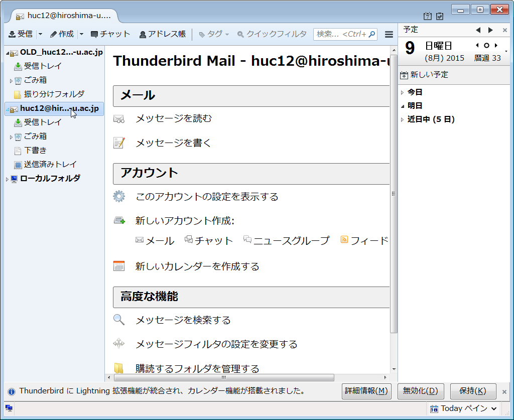Click the メッセージを書く link
The width and height of the screenshot is (514, 420).
[x=173, y=143]
